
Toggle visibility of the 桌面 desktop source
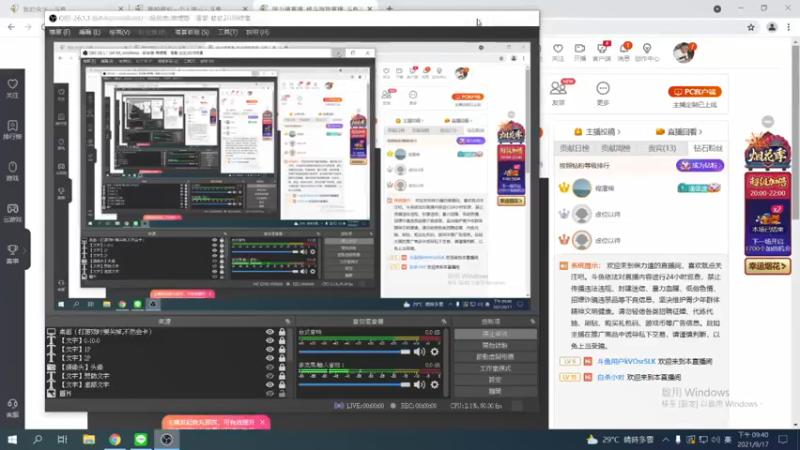tap(269, 332)
